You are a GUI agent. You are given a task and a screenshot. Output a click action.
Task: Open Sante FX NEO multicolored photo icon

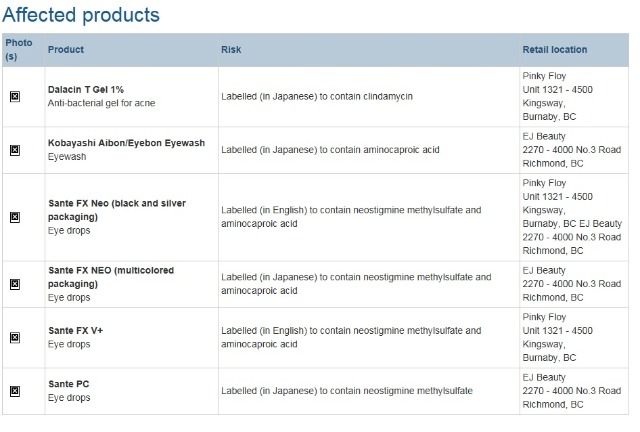(15, 284)
